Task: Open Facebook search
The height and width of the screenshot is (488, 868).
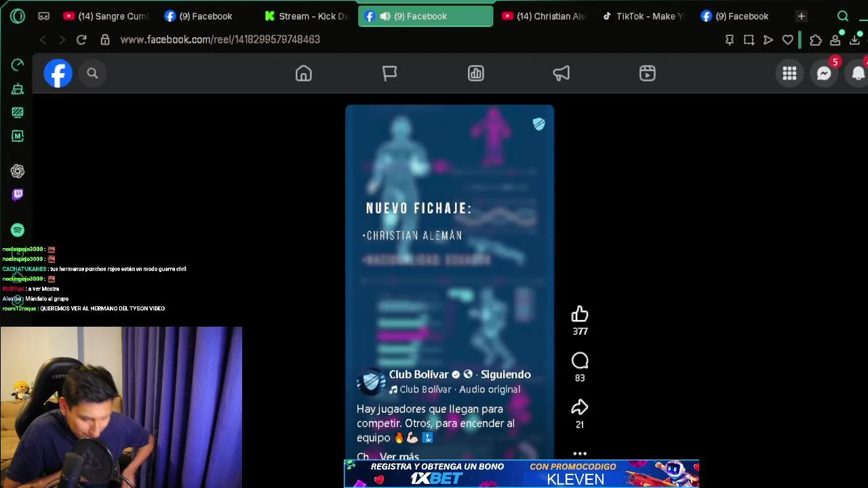Action: 92,73
